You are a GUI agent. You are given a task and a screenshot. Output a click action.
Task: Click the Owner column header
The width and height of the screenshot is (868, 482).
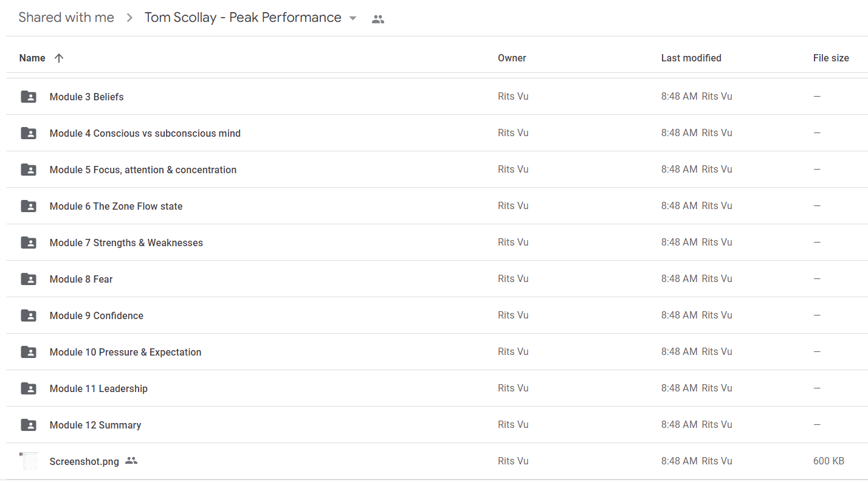coord(512,58)
